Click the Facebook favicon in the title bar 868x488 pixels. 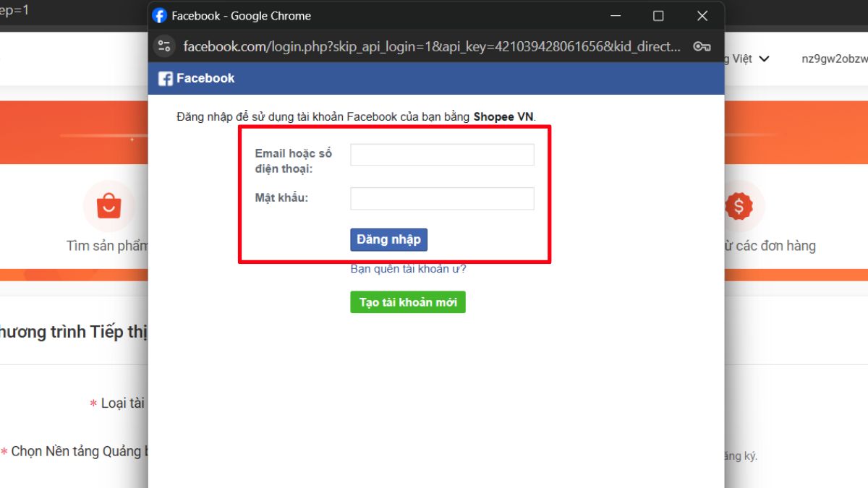pos(160,16)
